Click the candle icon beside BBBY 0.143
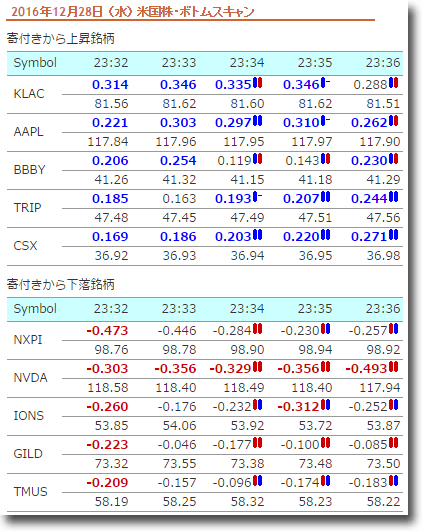Image resolution: width=425 pixels, height=532 pixels. 326,158
